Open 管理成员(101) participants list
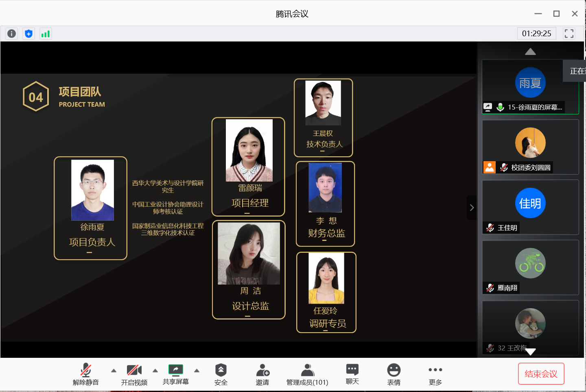 pyautogui.click(x=307, y=374)
